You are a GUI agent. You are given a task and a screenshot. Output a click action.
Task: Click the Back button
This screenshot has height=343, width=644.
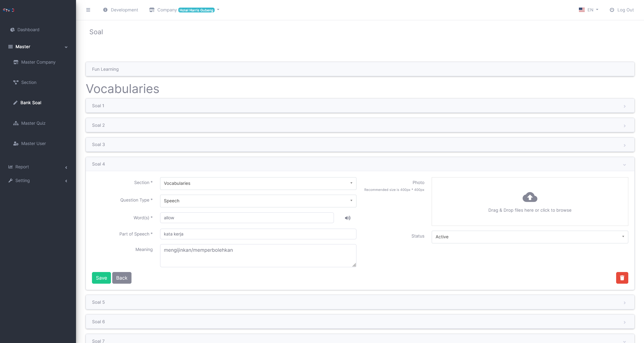coord(122,278)
